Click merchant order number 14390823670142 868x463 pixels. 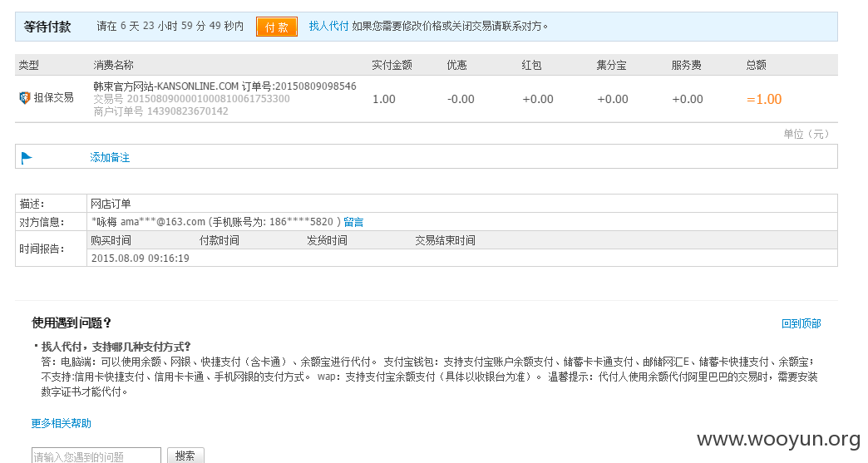(187, 111)
